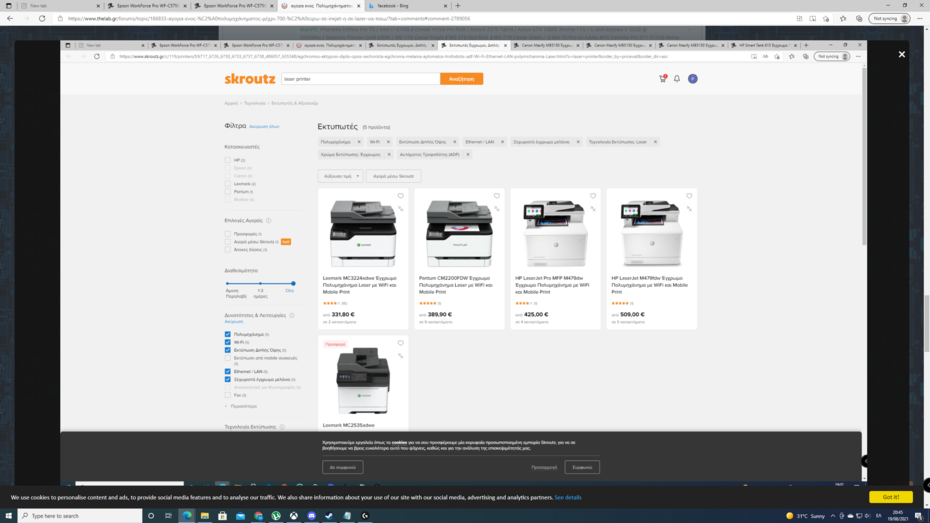
Task: Favorite the Lexmark MC3224adwe printer
Action: [400, 196]
